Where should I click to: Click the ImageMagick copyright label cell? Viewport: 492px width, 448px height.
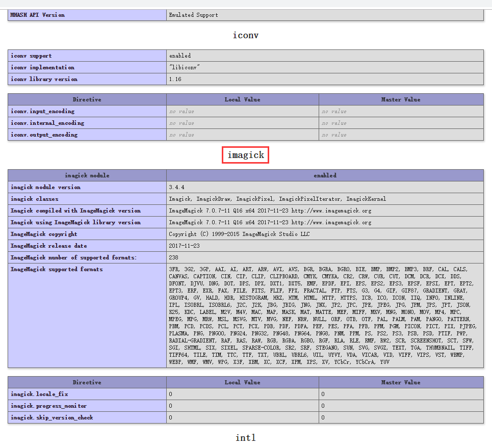44,234
